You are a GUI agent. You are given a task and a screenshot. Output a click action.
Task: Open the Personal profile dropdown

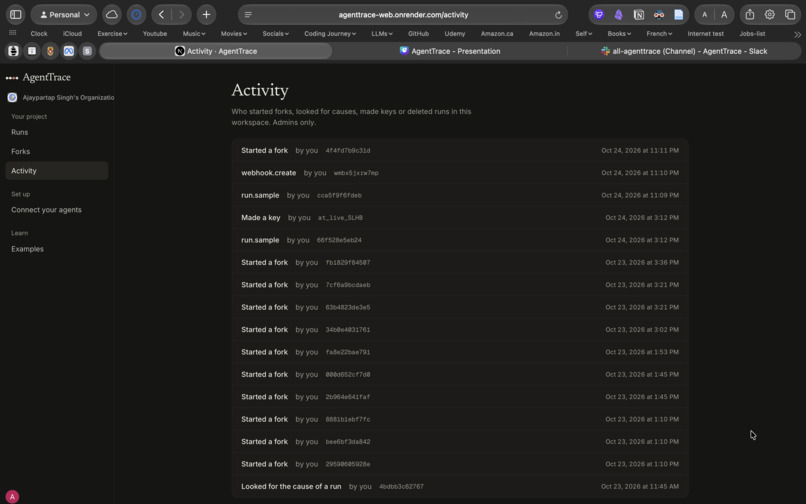click(64, 14)
